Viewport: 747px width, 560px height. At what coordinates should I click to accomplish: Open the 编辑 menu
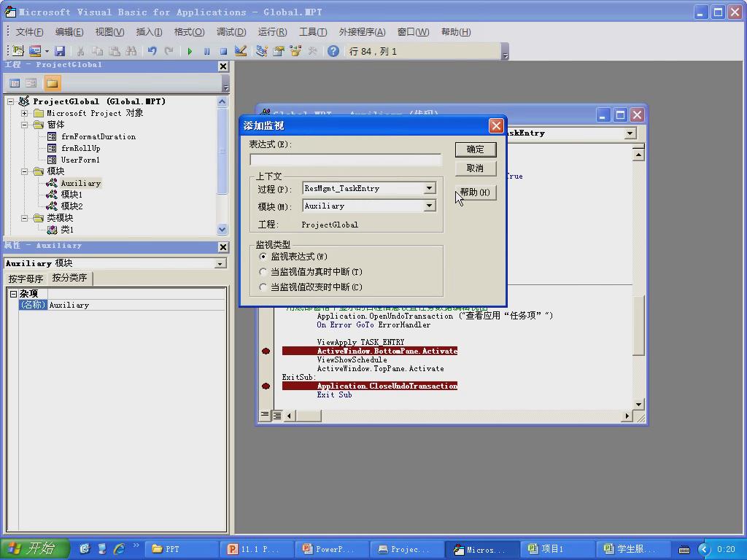tap(69, 32)
